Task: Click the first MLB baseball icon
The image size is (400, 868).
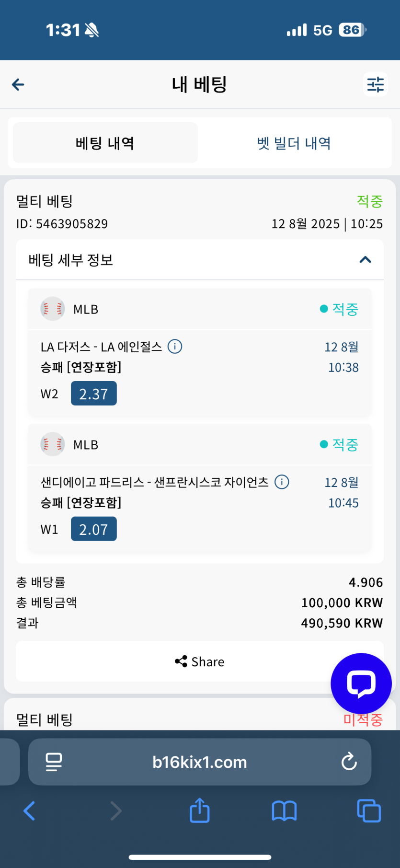Action: coord(53,309)
